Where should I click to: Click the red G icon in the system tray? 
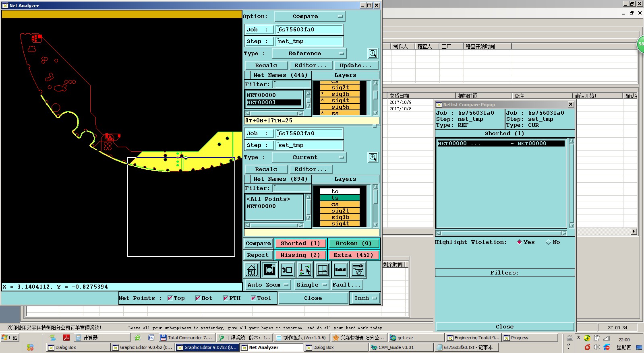pyautogui.click(x=587, y=347)
